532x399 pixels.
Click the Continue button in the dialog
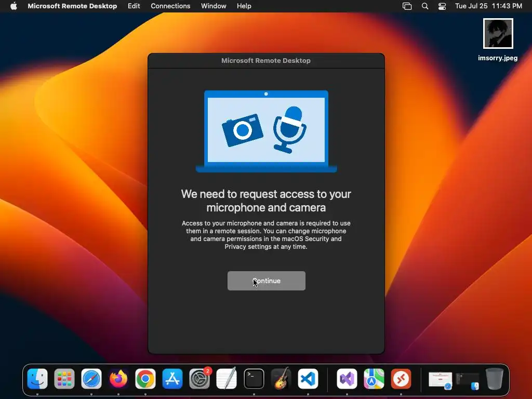(267, 281)
